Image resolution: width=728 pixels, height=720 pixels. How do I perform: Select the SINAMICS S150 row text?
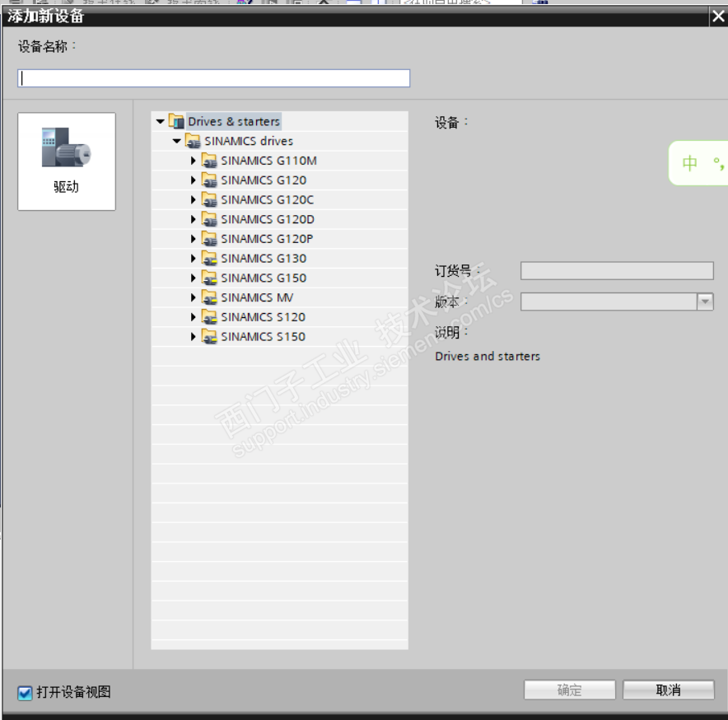[264, 336]
